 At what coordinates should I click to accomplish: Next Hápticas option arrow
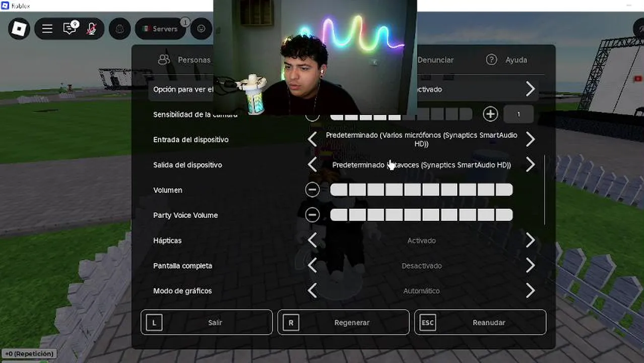click(530, 240)
